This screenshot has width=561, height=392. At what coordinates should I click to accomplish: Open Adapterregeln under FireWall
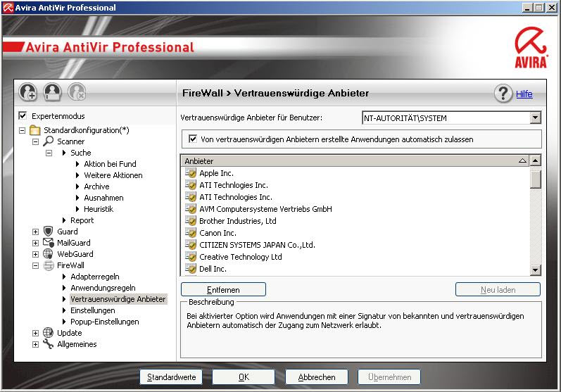(x=95, y=277)
